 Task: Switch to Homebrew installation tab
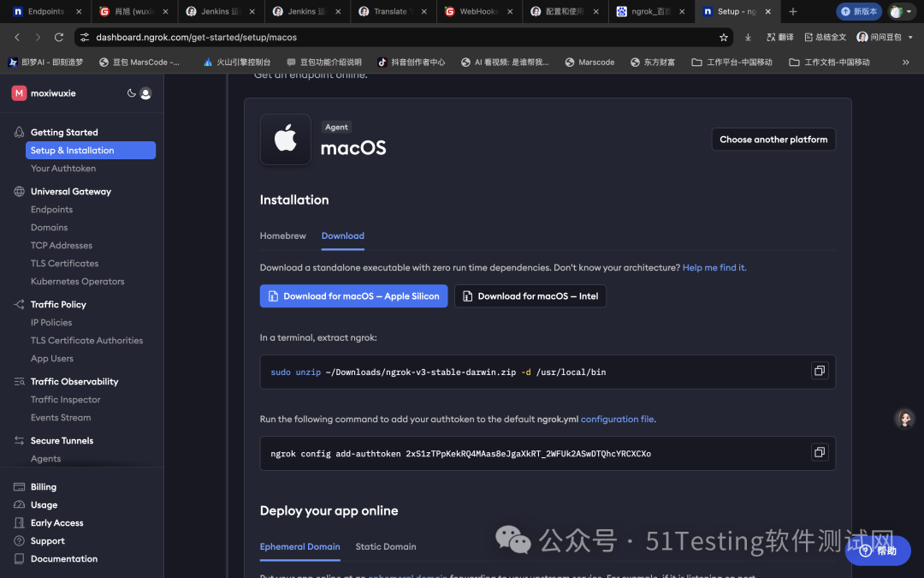[283, 236]
